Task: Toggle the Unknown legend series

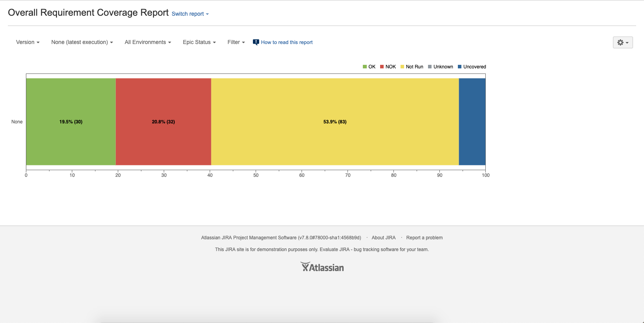Action: tap(441, 67)
